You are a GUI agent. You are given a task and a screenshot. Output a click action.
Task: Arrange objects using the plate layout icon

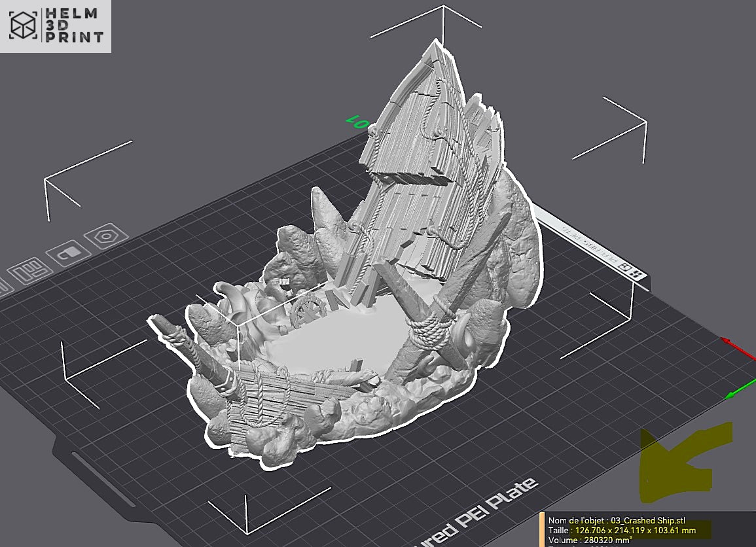click(x=30, y=272)
